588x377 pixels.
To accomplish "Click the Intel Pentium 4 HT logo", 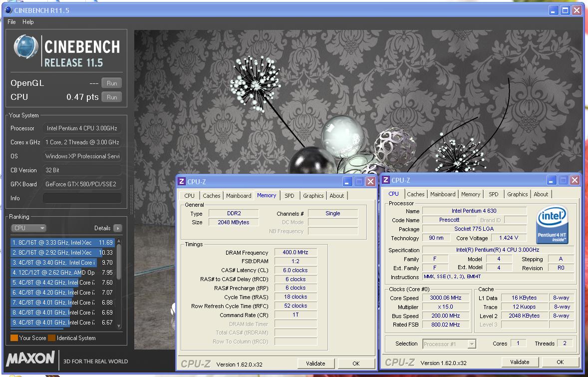I will [x=552, y=224].
